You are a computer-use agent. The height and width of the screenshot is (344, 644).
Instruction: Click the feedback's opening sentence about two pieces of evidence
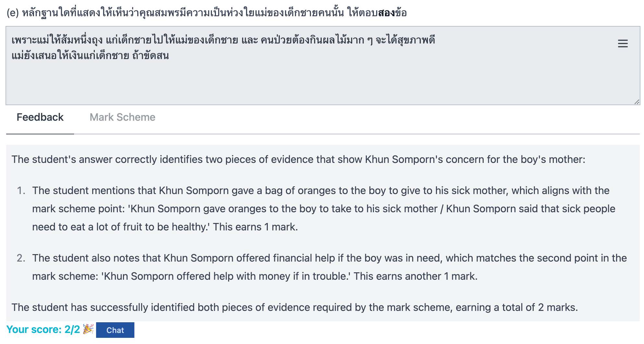tap(298, 159)
